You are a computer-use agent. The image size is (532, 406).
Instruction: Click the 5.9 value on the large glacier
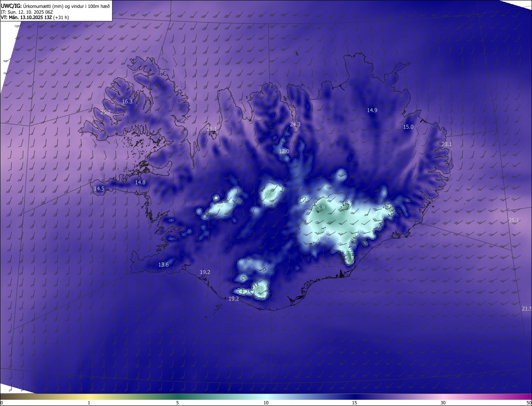(x=321, y=208)
